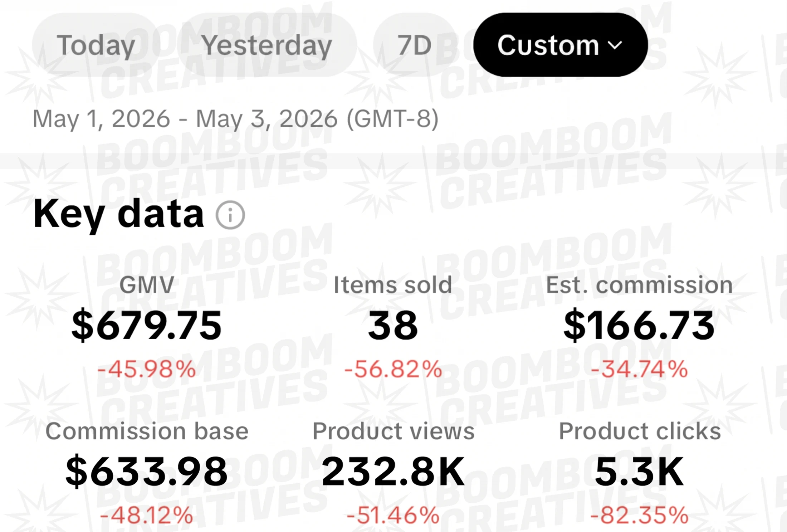This screenshot has height=532, width=787.
Task: Click the Key data heading
Action: click(x=118, y=214)
